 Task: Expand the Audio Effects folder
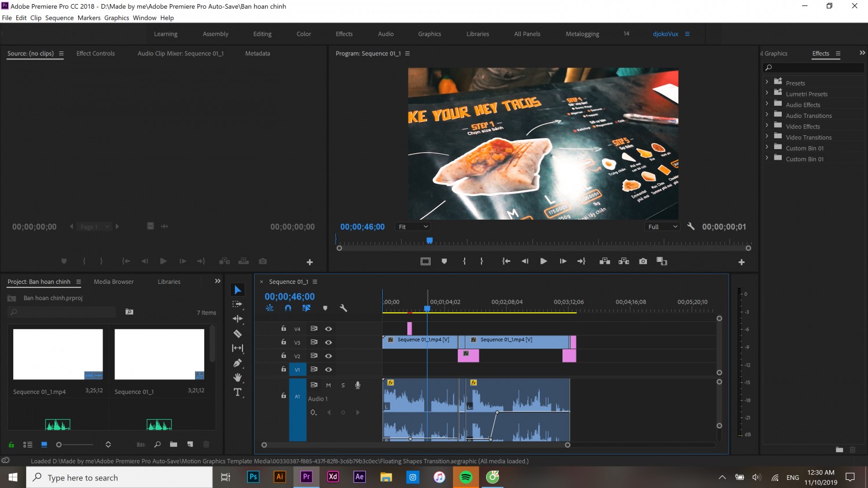(x=767, y=105)
